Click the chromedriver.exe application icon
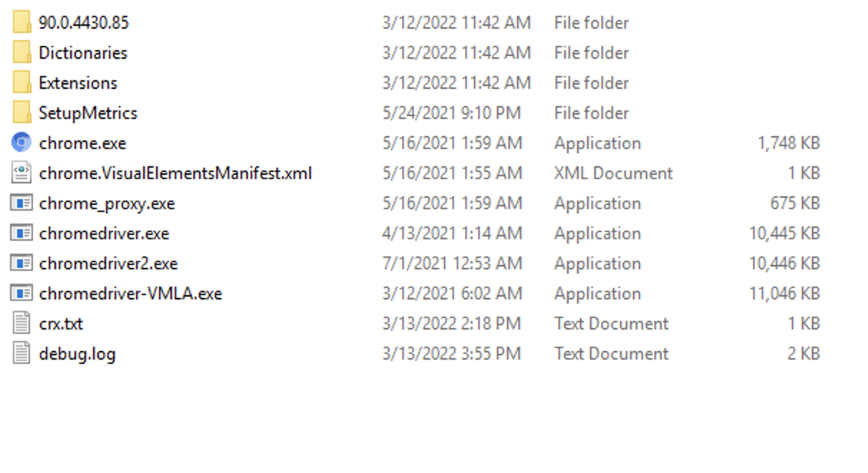Viewport: 868px width, 473px height. click(21, 233)
